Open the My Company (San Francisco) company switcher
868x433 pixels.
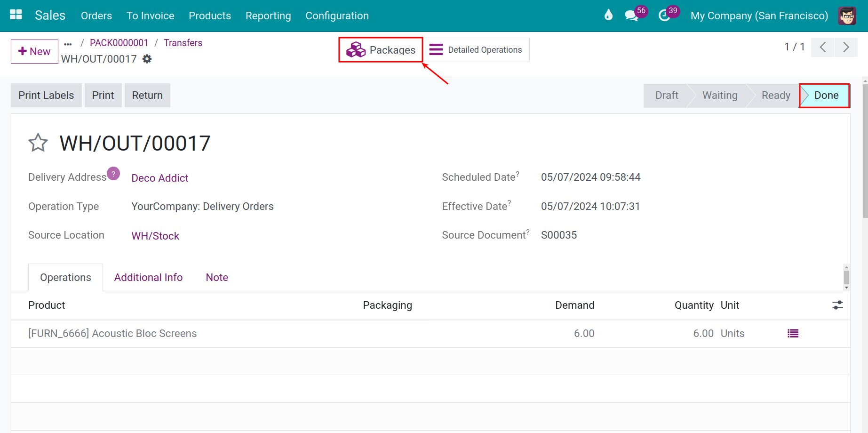759,16
